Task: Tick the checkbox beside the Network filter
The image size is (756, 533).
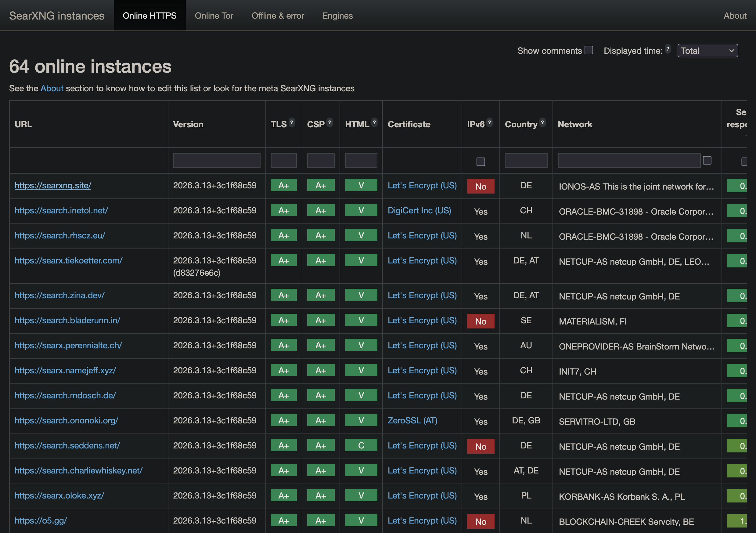Action: coord(707,161)
